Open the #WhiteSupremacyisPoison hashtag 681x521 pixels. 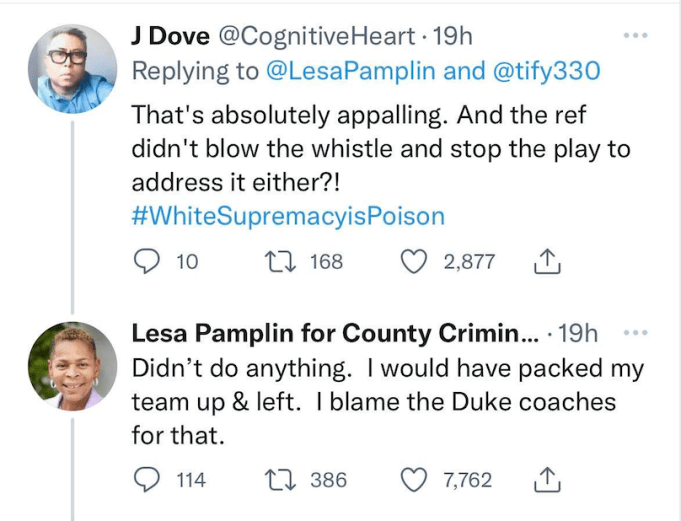(288, 216)
